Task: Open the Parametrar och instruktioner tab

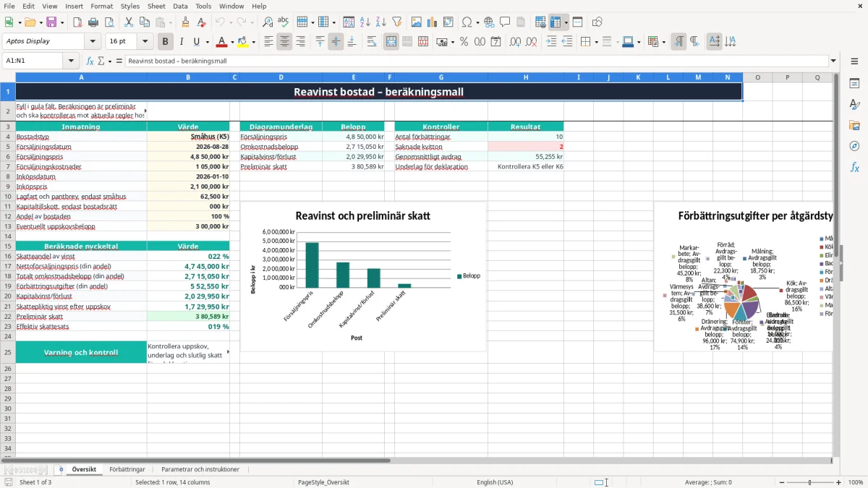Action: pyautogui.click(x=200, y=469)
